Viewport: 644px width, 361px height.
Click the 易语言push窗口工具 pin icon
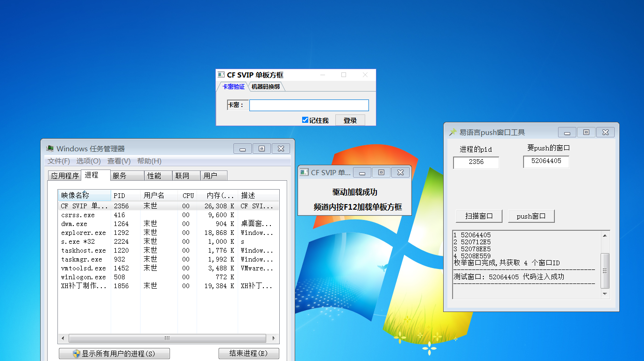(453, 132)
